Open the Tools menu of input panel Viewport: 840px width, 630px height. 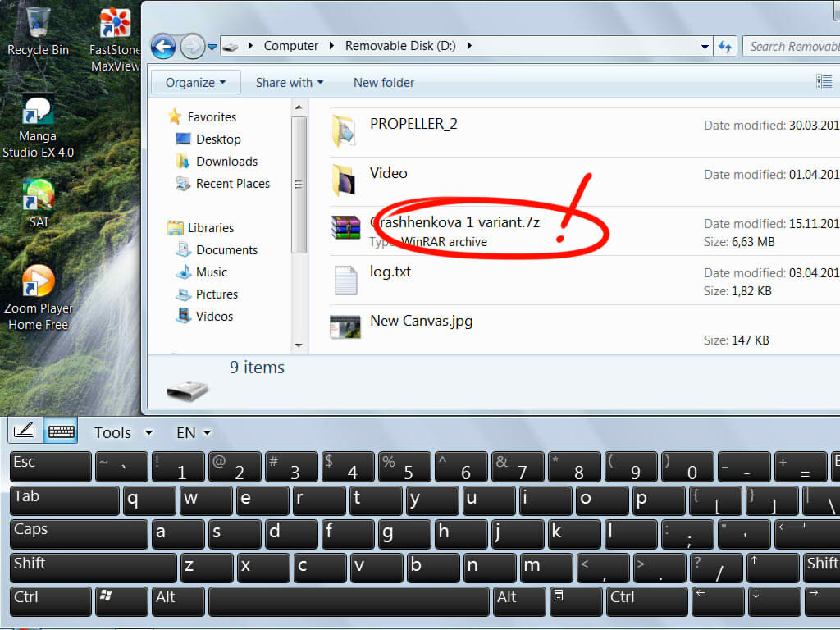pyautogui.click(x=123, y=432)
